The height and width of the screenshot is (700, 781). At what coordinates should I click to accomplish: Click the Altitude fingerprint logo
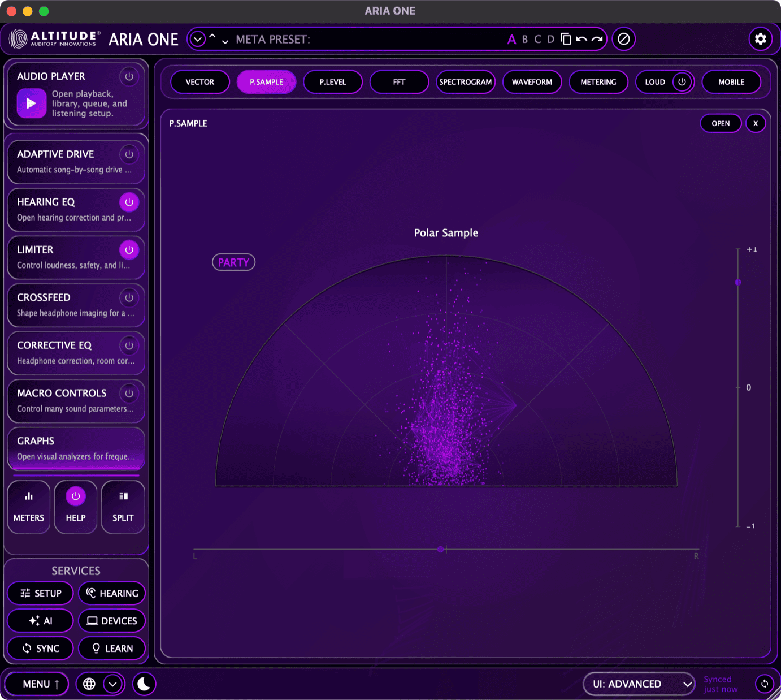pos(18,39)
